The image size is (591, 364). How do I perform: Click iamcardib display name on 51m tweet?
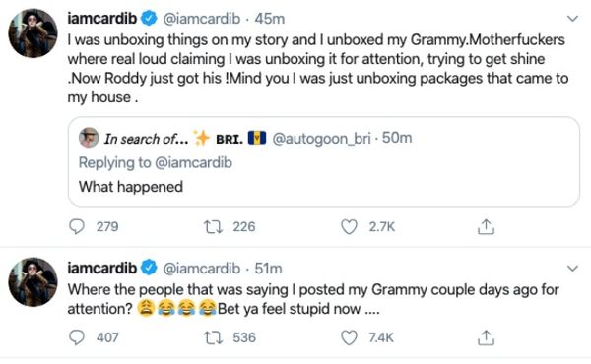tap(101, 268)
